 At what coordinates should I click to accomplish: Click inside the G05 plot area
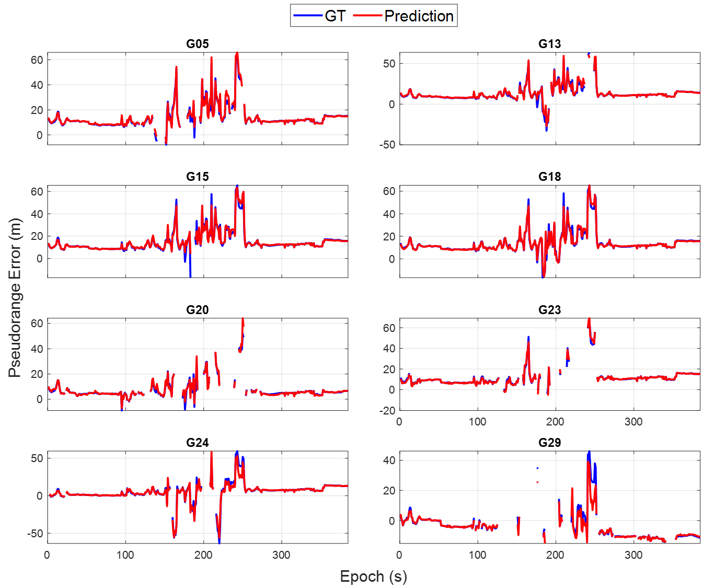click(198, 98)
